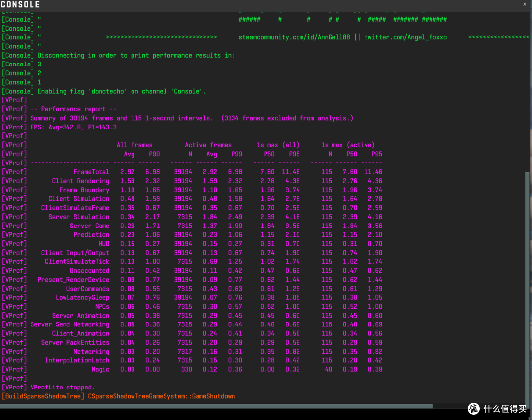Click the Prediction row label
This screenshot has width=532, height=420.
pos(91,235)
